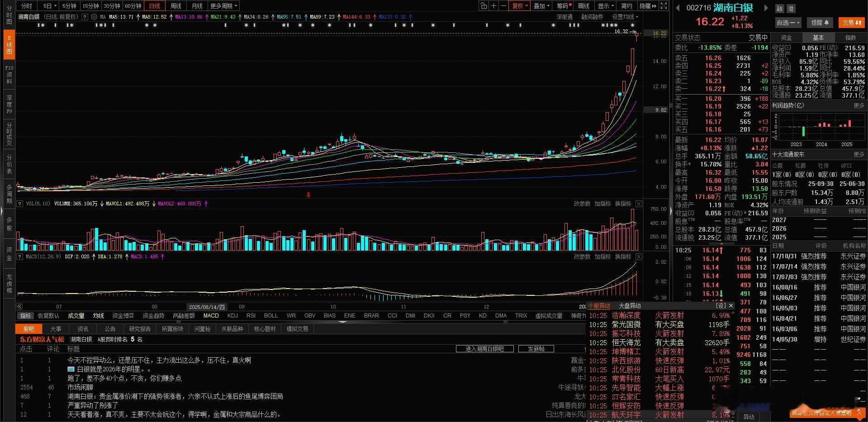The height and width of the screenshot is (422, 868).
Task: Switch chart period to 30分钟
Action: click(x=112, y=6)
